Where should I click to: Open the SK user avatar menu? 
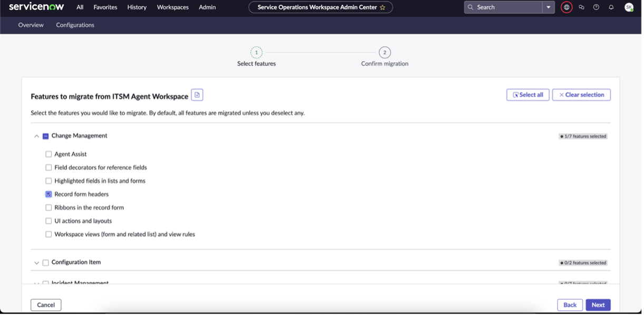[x=629, y=7]
